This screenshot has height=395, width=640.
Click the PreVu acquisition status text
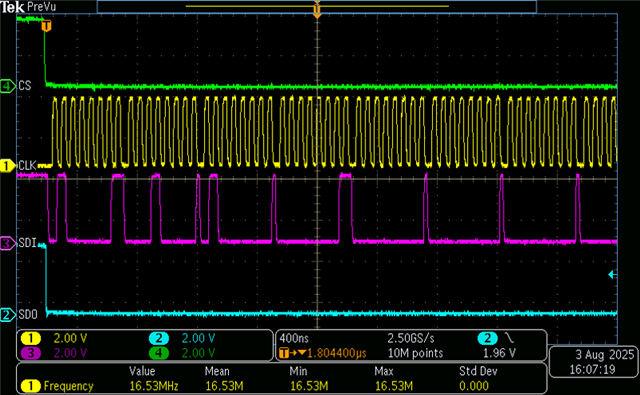click(x=41, y=7)
